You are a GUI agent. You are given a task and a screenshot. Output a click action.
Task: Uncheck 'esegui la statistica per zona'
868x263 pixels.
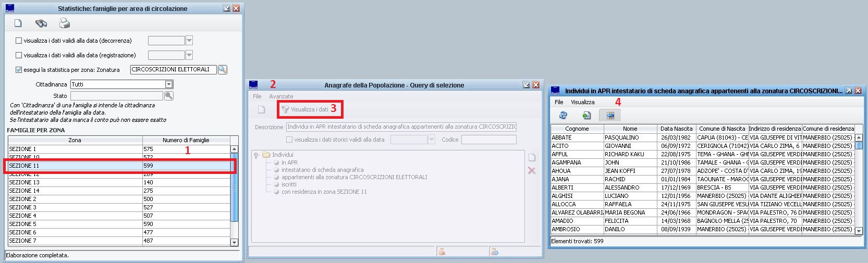coord(19,70)
